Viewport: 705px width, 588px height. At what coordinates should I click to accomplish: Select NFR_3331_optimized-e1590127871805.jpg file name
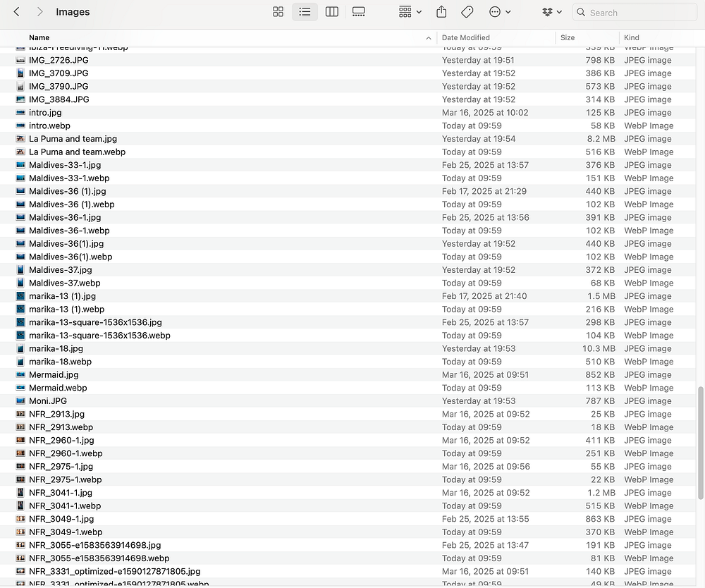pos(115,571)
